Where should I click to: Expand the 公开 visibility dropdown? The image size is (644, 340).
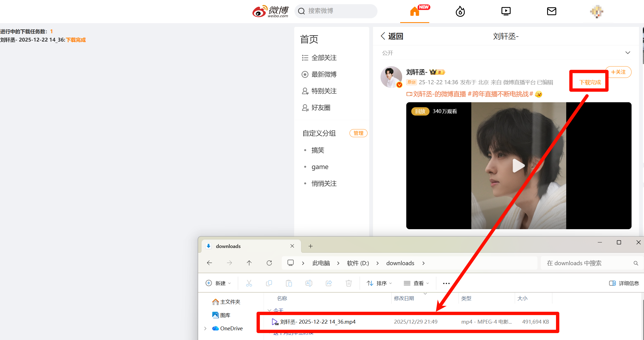click(628, 52)
